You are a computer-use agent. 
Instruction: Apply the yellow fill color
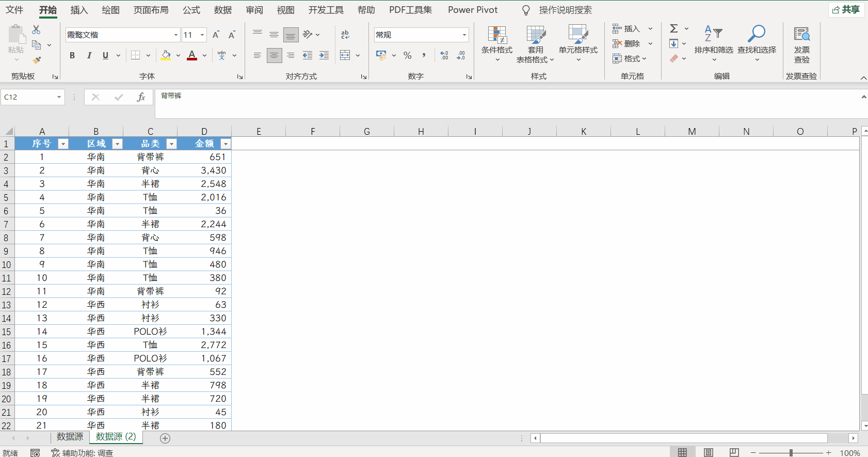[x=166, y=55]
